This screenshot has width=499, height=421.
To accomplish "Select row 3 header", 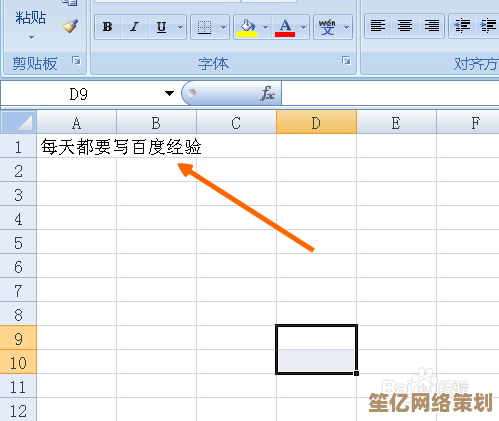I will 18,194.
